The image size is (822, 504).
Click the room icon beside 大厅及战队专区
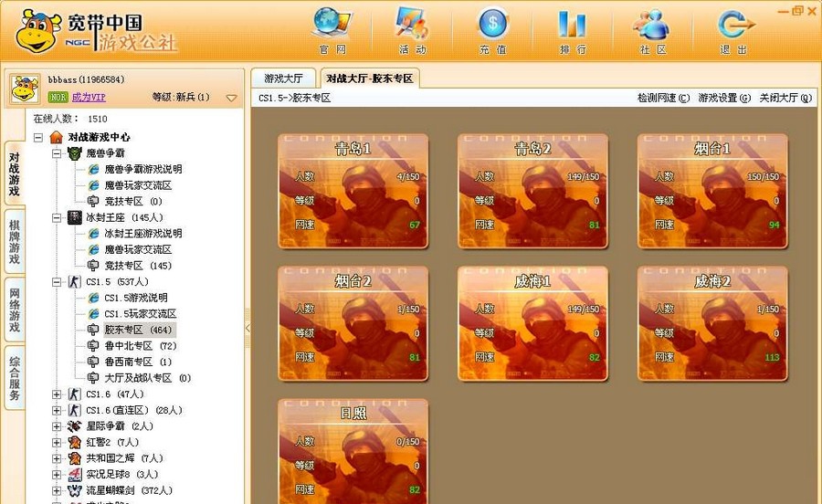[x=93, y=378]
